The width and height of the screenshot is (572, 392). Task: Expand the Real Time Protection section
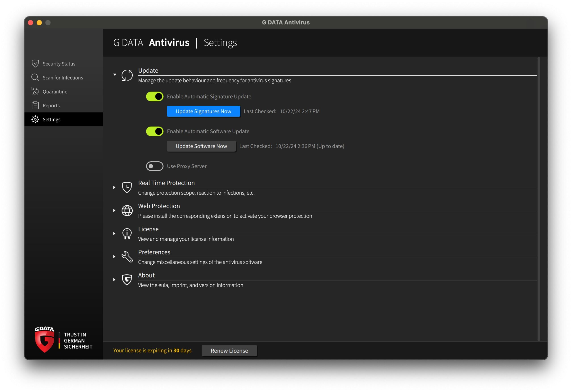point(114,187)
